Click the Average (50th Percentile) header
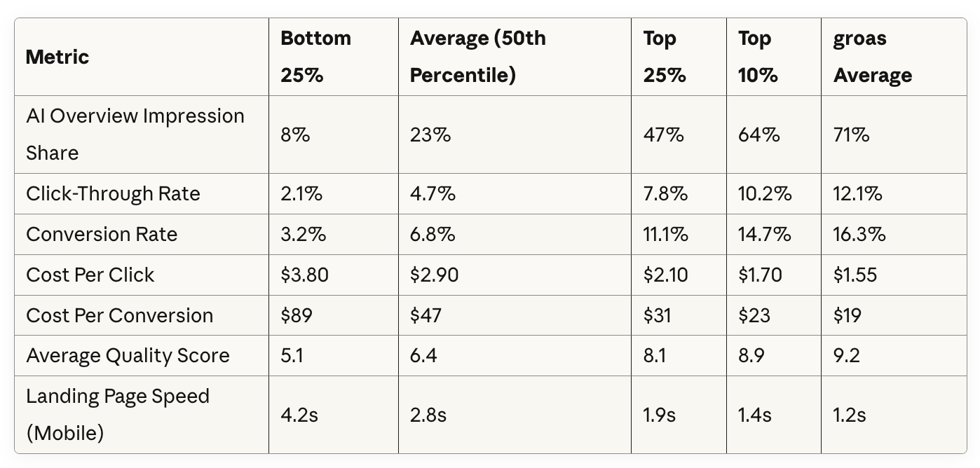 click(x=477, y=57)
